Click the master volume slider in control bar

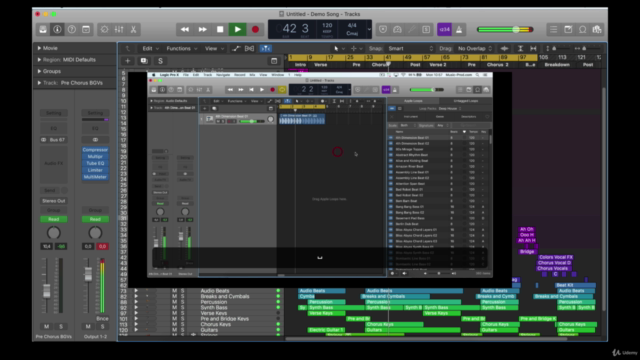pos(505,29)
